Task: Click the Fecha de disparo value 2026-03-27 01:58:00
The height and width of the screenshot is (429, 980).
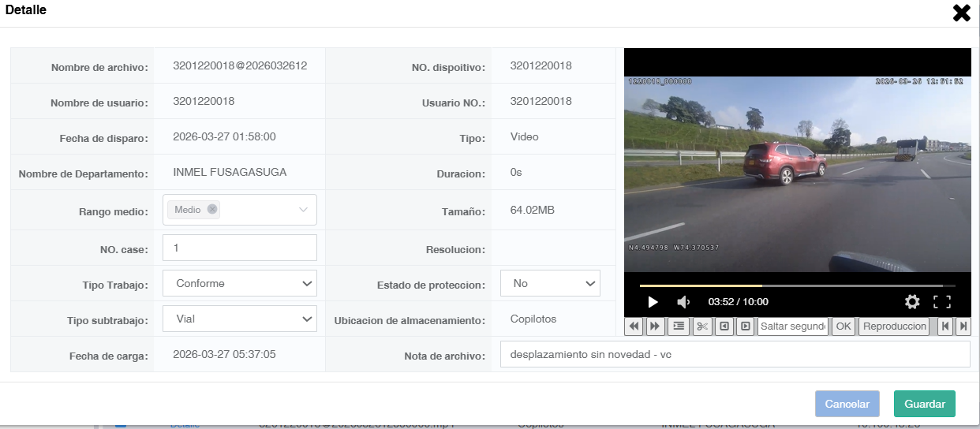Action: click(224, 136)
